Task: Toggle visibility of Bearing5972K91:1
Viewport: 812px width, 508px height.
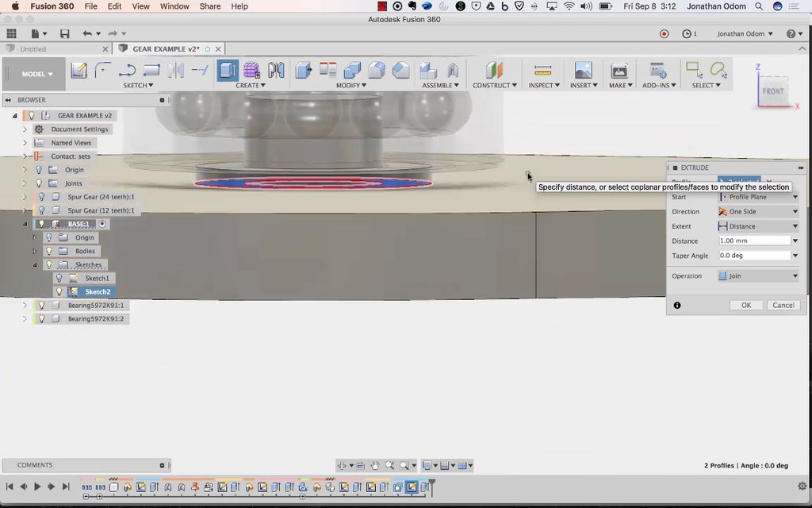Action: pyautogui.click(x=42, y=306)
